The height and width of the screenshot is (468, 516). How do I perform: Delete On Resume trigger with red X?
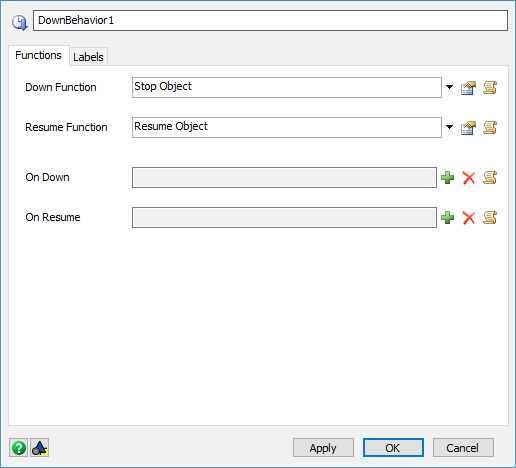pos(469,218)
